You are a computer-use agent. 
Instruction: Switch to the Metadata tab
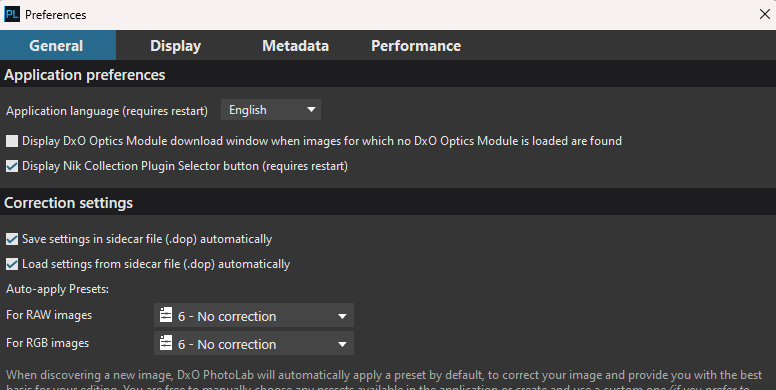tap(295, 46)
